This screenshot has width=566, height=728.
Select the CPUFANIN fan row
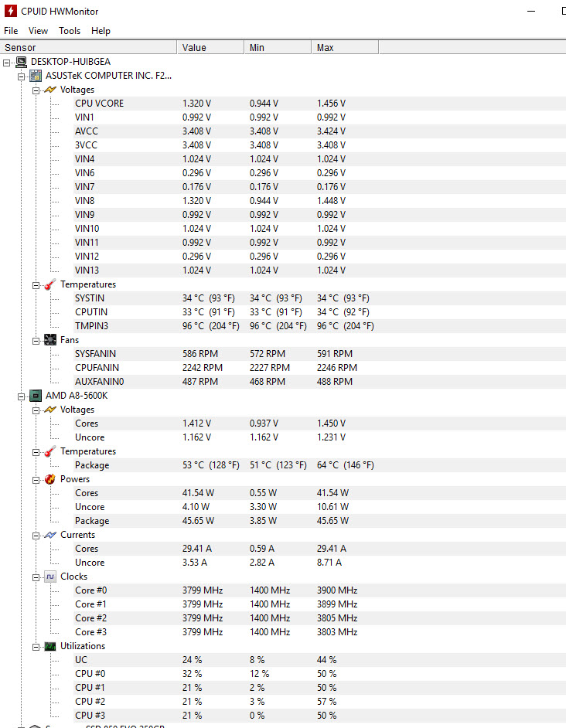pyautogui.click(x=319, y=368)
